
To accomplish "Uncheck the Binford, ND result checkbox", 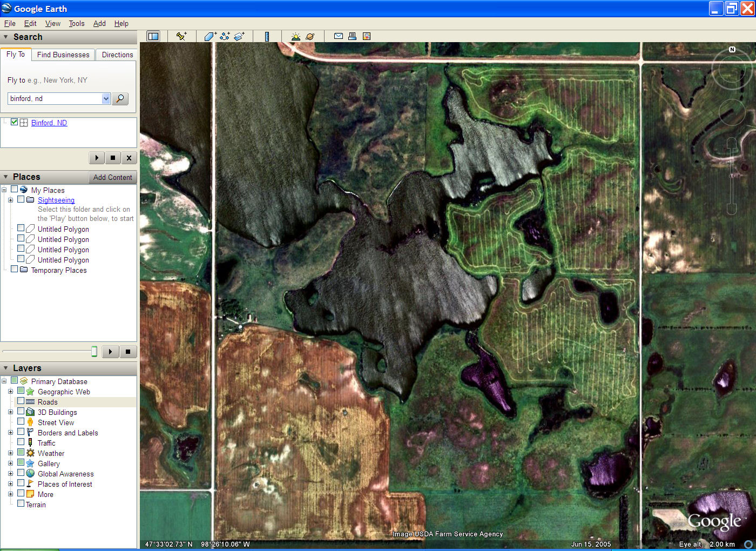I will click(x=14, y=122).
